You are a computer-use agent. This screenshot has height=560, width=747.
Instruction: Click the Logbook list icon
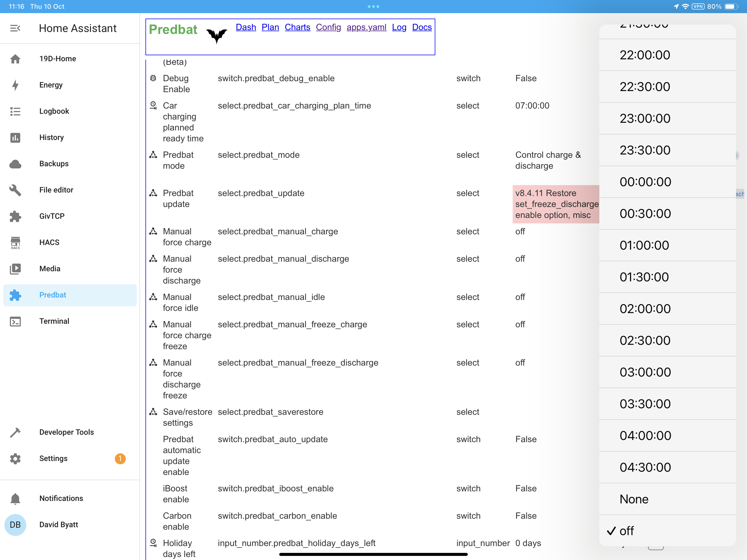coord(15,111)
